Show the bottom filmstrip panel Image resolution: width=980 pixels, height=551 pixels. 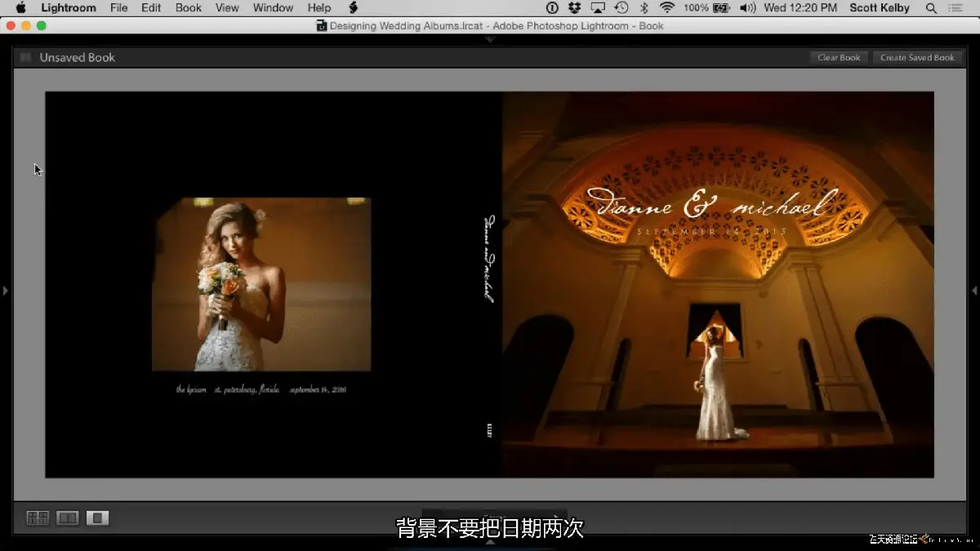pos(490,541)
